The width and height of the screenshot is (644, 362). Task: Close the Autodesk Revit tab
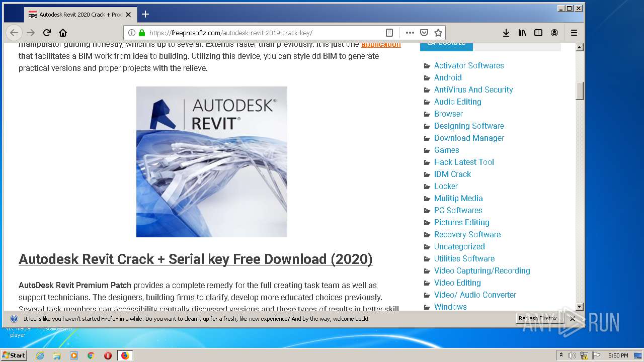(128, 15)
